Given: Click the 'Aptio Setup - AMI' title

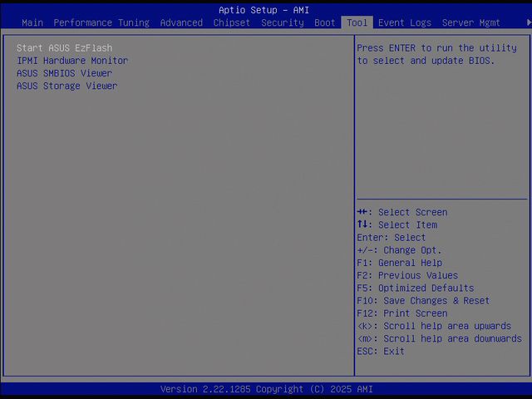Looking at the screenshot, I should tap(264, 10).
